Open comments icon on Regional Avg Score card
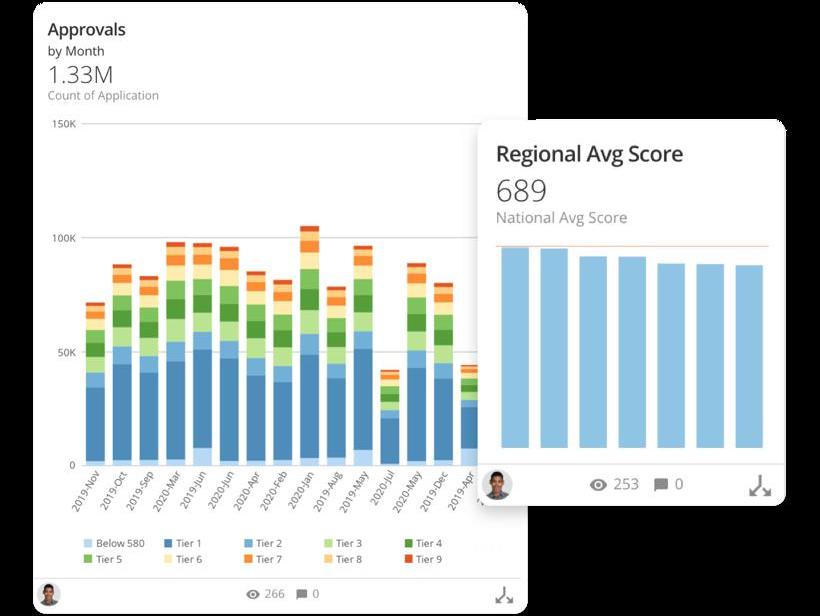 (x=660, y=485)
